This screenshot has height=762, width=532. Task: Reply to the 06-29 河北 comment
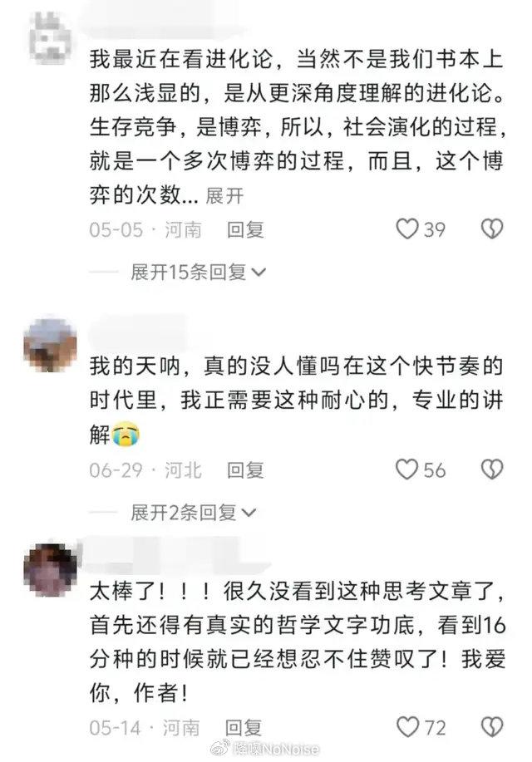(x=245, y=470)
